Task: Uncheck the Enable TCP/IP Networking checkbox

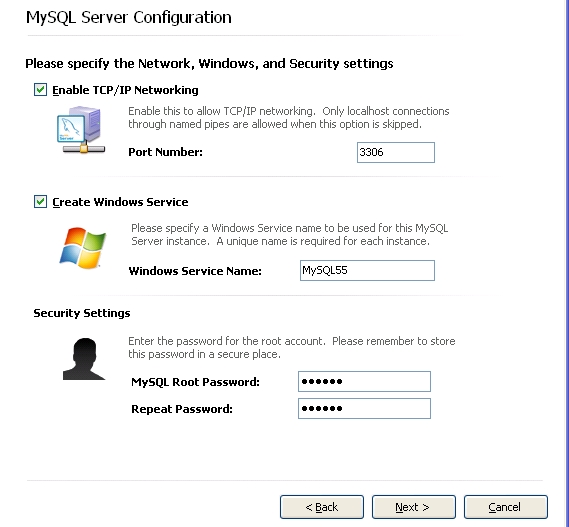Action: (40, 90)
